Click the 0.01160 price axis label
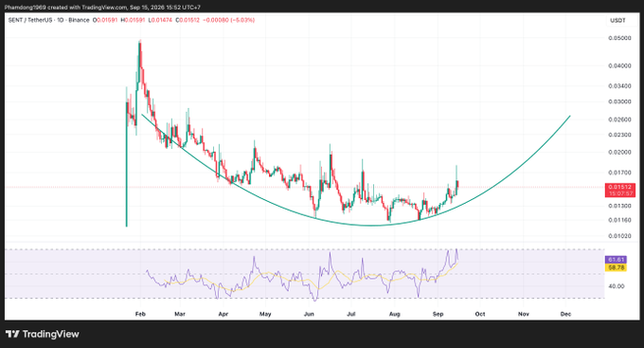Screen dimensions: 644x348 point(619,220)
